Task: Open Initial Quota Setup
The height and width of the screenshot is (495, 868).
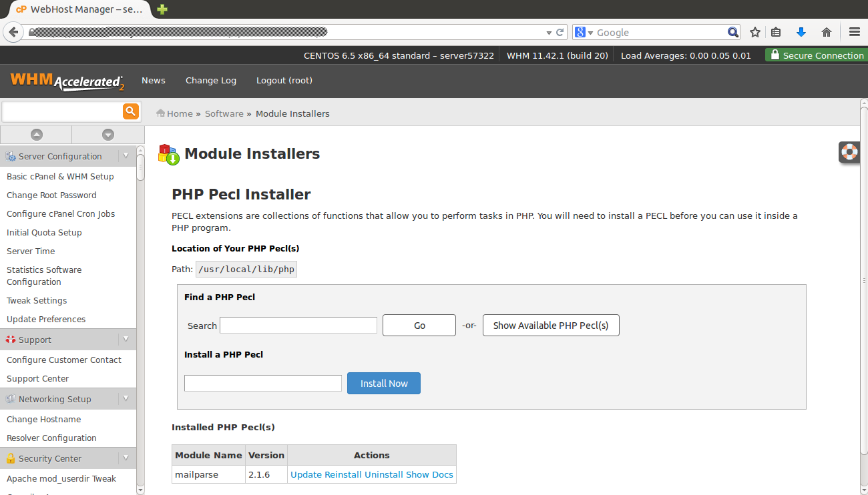Action: tap(44, 232)
